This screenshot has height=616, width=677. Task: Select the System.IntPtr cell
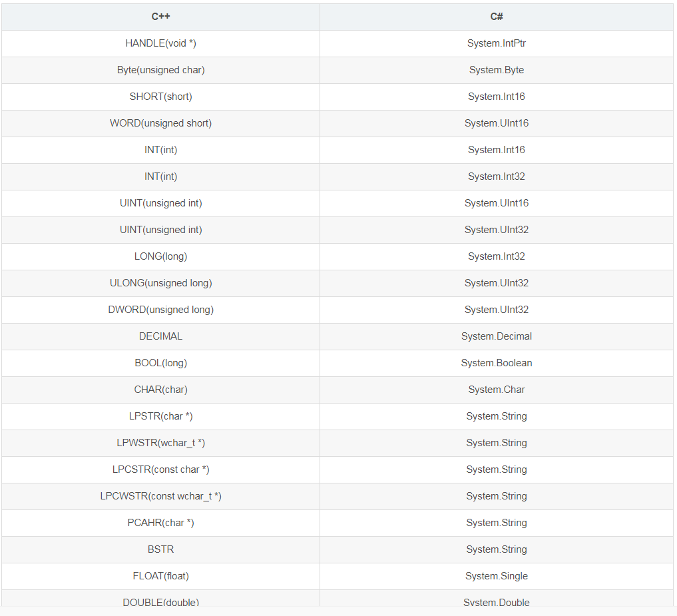pyautogui.click(x=497, y=44)
